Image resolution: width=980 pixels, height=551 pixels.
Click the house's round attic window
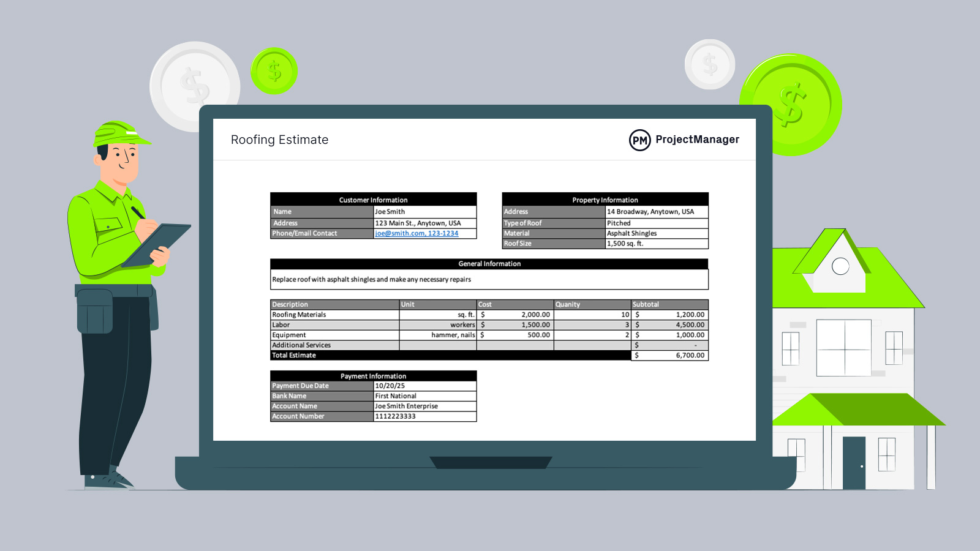840,266
